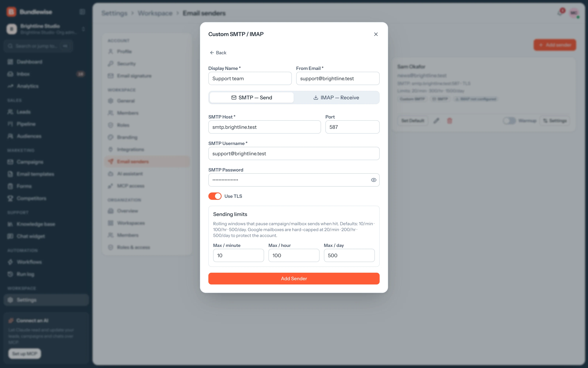
Task: Open Analytics in the sidebar
Action: [46, 86]
